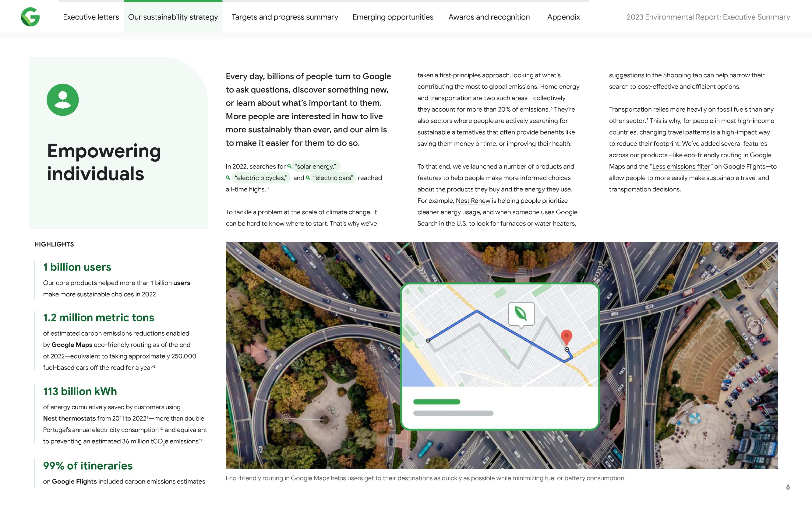Click the route start point on map

[x=428, y=341]
